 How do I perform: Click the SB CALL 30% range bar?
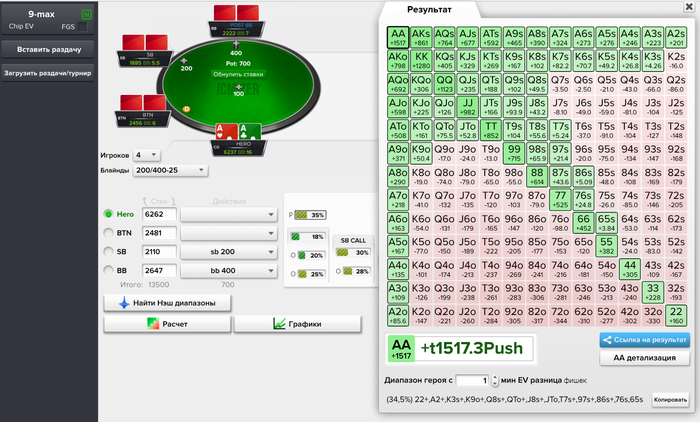click(x=353, y=253)
